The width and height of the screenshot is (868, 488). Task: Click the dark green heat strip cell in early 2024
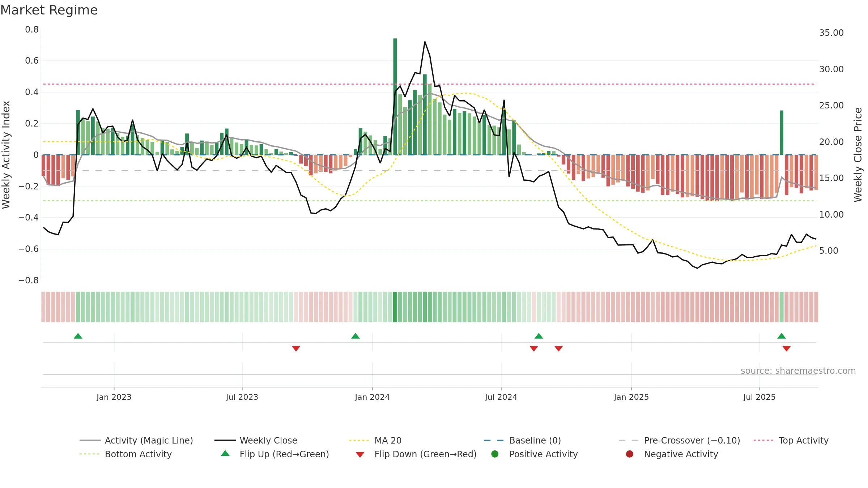(x=395, y=307)
